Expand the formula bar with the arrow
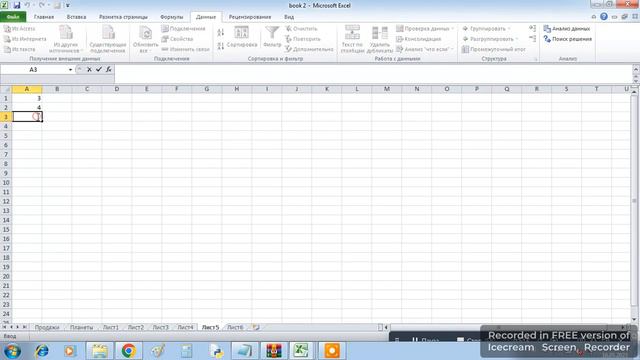The image size is (640, 360). click(x=636, y=70)
